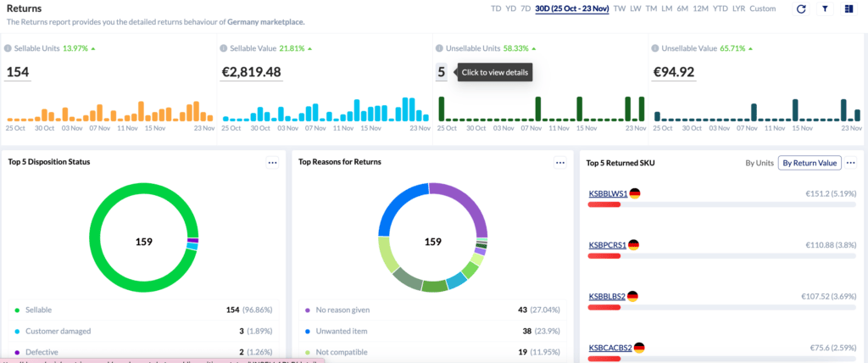This screenshot has width=868, height=363.
Task: Click KSBPCRS1 red progress bar
Action: click(x=604, y=255)
